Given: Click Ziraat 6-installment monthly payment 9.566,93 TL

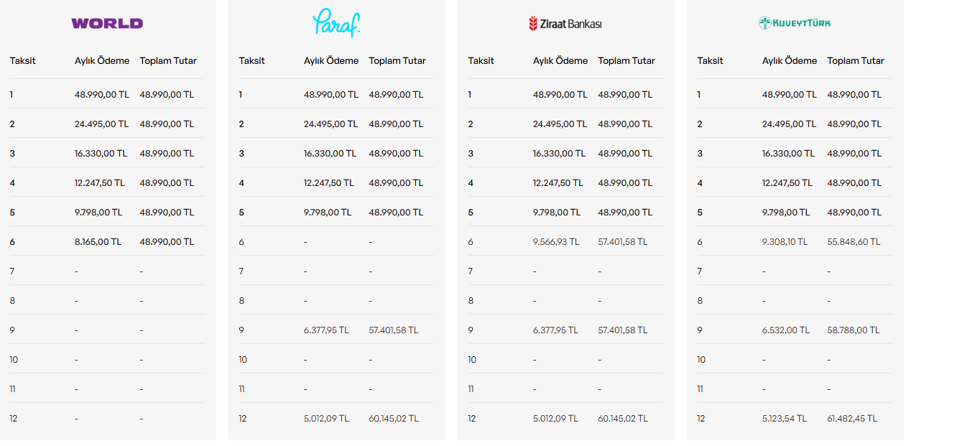Looking at the screenshot, I should [556, 242].
